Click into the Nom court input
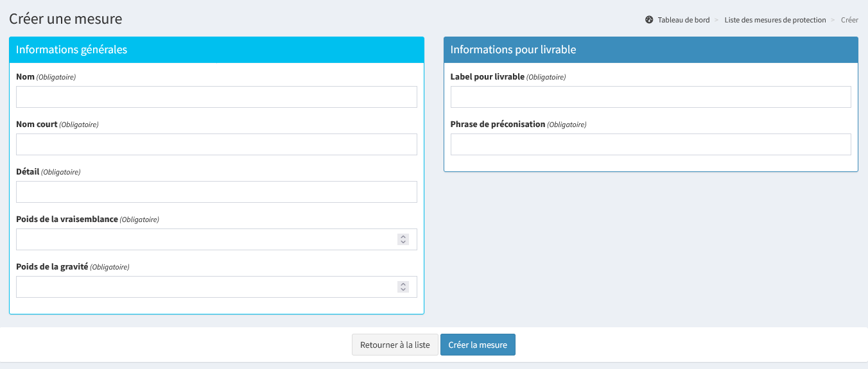The image size is (868, 369). click(216, 144)
